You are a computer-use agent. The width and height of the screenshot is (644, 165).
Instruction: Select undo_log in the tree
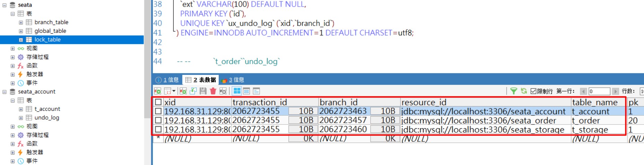point(47,118)
